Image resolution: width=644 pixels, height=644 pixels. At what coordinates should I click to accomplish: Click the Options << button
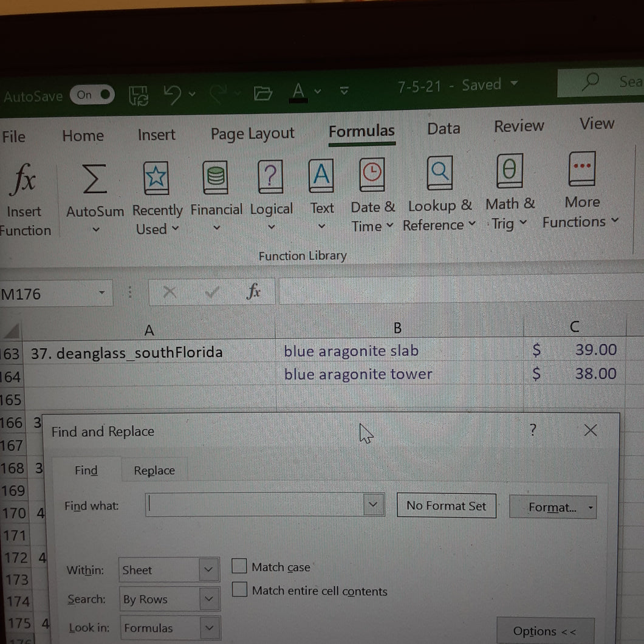(545, 631)
